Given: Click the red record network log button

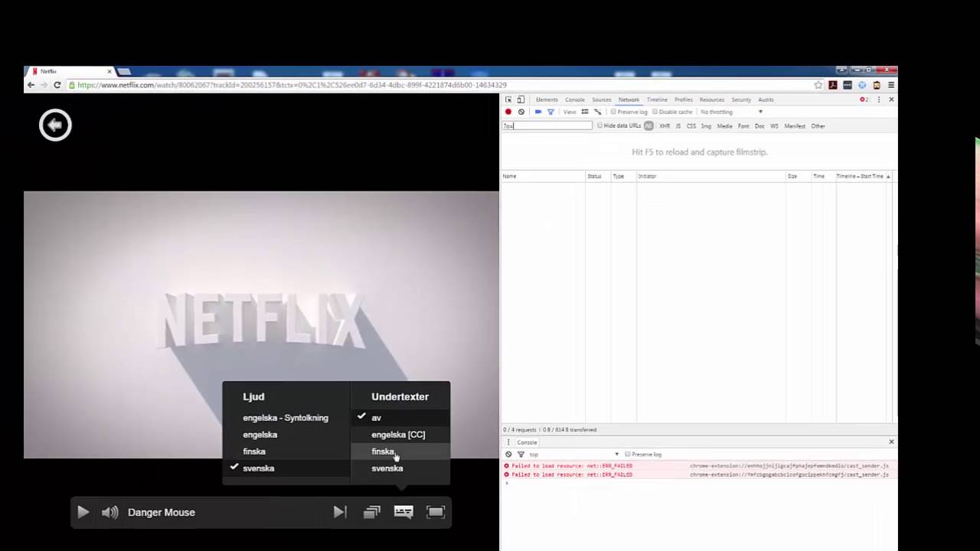Looking at the screenshot, I should (508, 112).
